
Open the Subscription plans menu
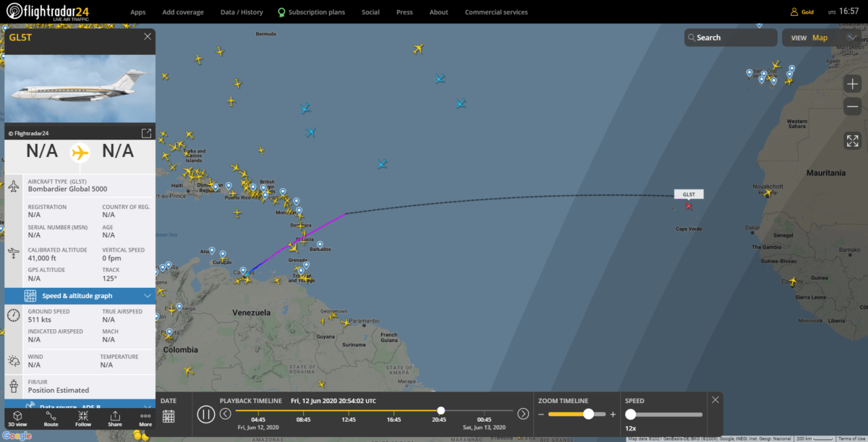coord(311,12)
